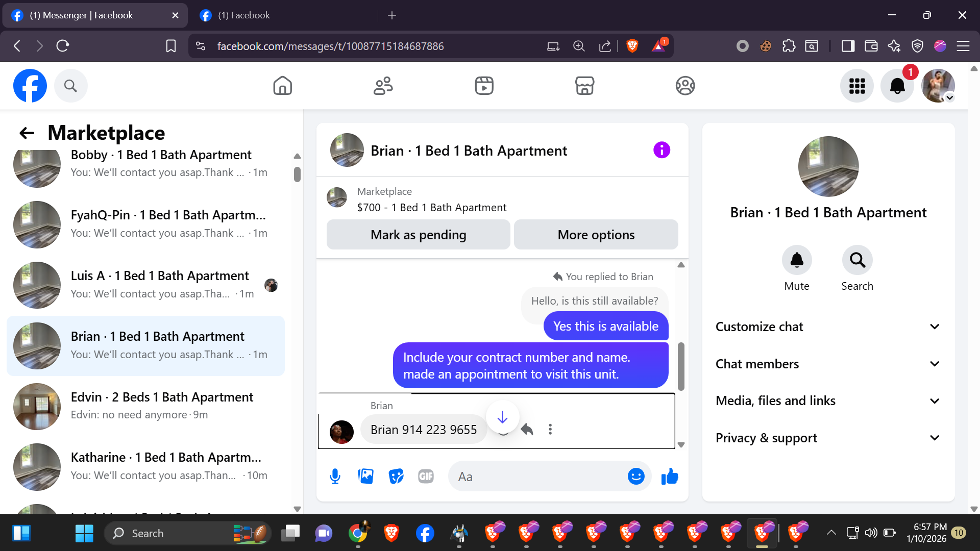Mute this conversation with bell icon

796,260
